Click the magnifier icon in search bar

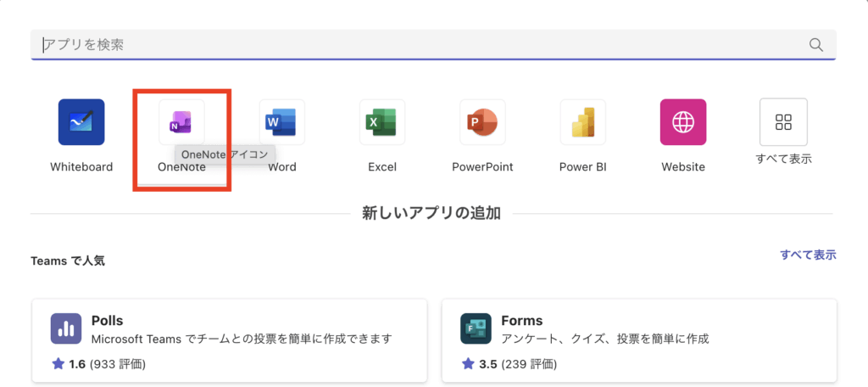(816, 45)
